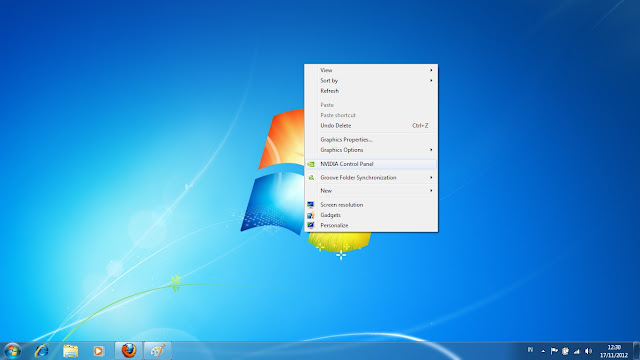Open Graphics Properties... entry
The image size is (640, 360).
(x=371, y=140)
